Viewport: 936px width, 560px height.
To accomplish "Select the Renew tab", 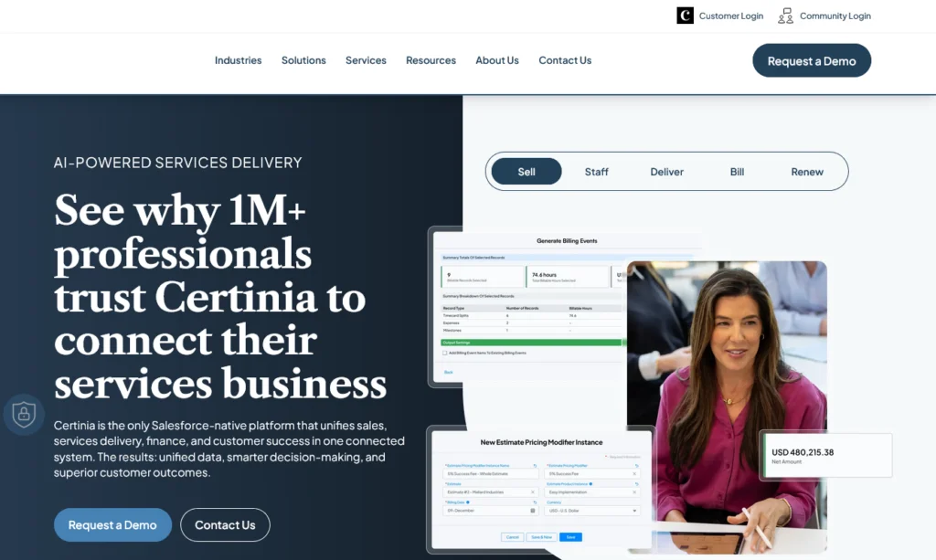I will [807, 172].
